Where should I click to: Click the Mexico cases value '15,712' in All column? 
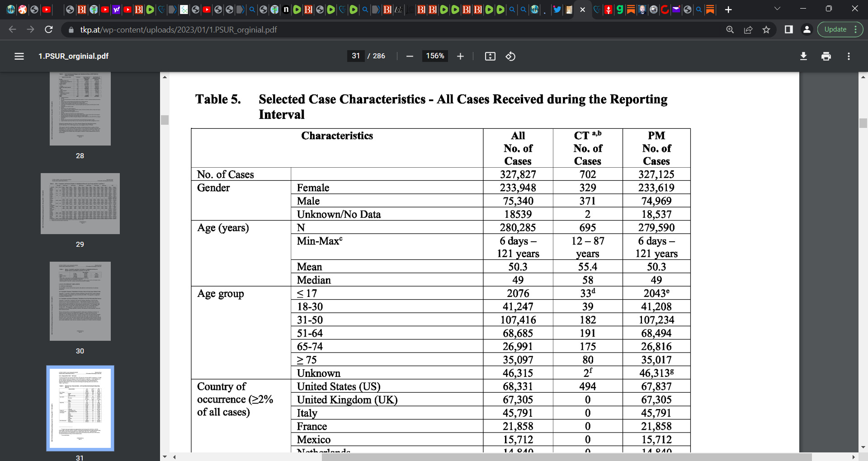518,440
